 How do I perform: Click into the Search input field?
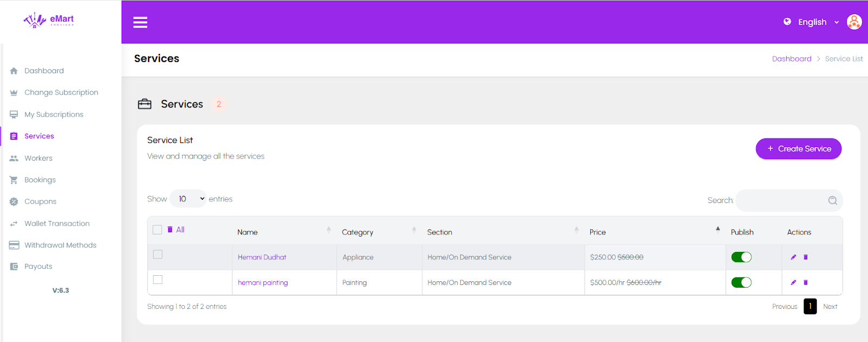[780, 200]
